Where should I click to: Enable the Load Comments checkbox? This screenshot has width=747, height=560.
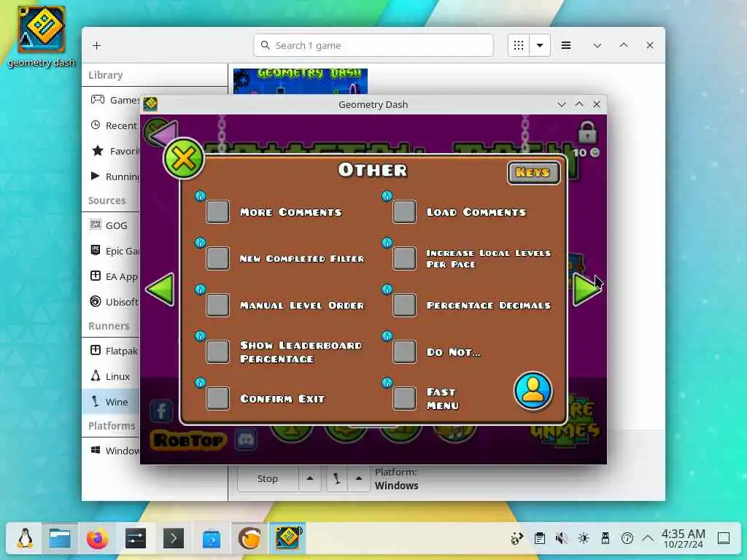point(404,211)
